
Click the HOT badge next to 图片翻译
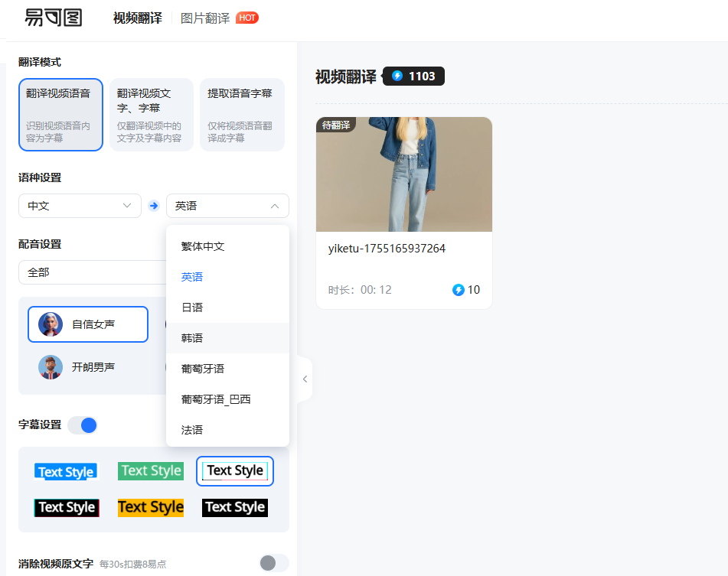click(246, 18)
